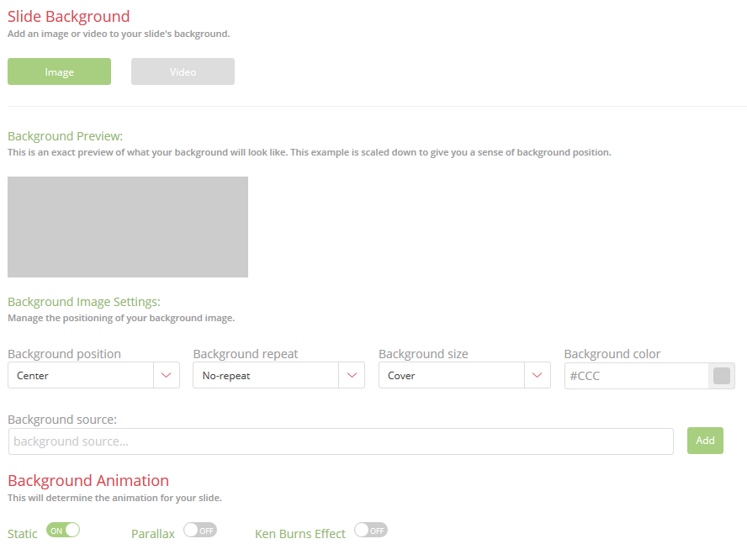Click the #CCC background color field
The image size is (747, 560).
(x=636, y=376)
